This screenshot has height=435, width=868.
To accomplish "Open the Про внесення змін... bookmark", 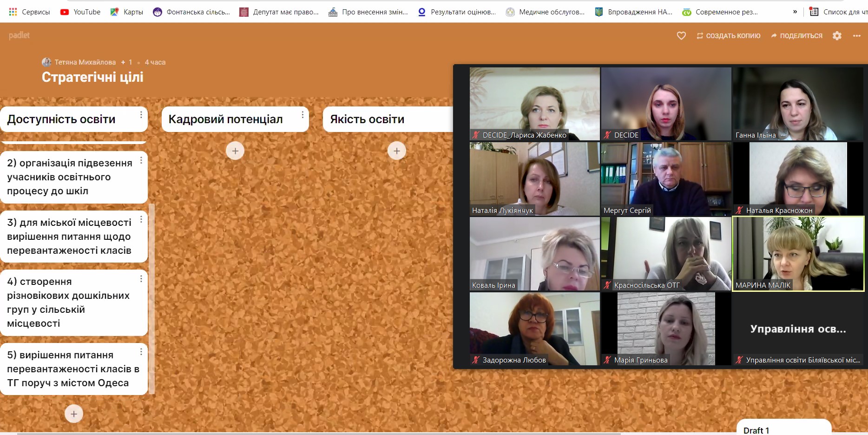I will coord(368,12).
